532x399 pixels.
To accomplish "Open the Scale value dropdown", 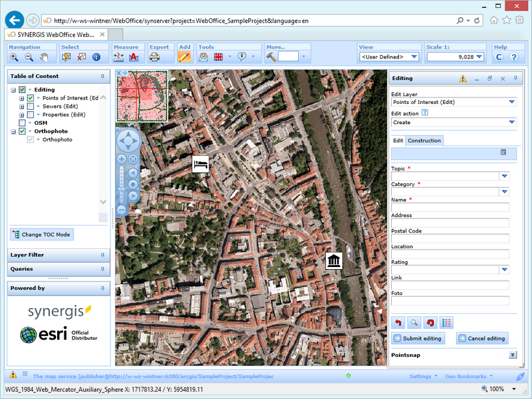I will (x=479, y=57).
